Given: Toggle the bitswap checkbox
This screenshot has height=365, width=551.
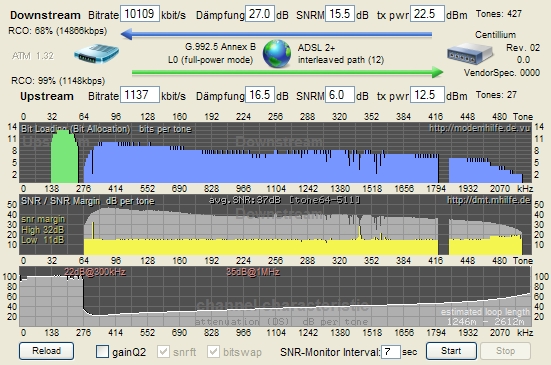Looking at the screenshot, I should tap(213, 351).
